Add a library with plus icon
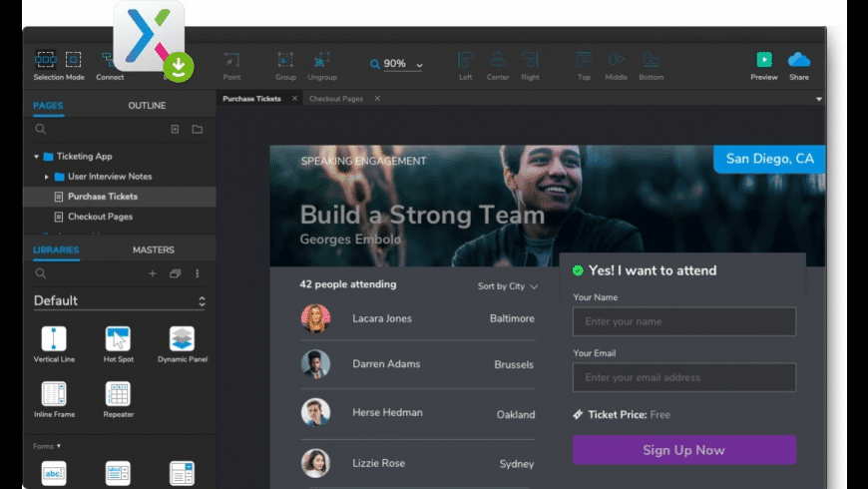Viewport: 868px width, 489px height. click(153, 273)
